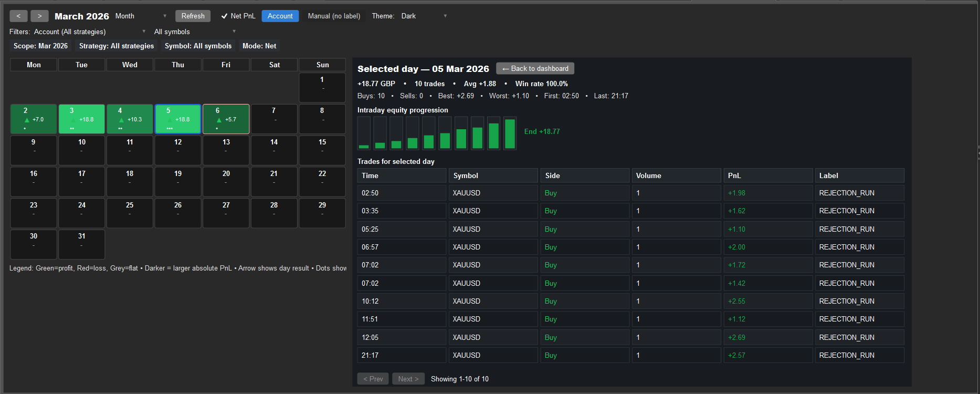Select the March 3 calendar day
The image size is (980, 394).
tap(81, 119)
